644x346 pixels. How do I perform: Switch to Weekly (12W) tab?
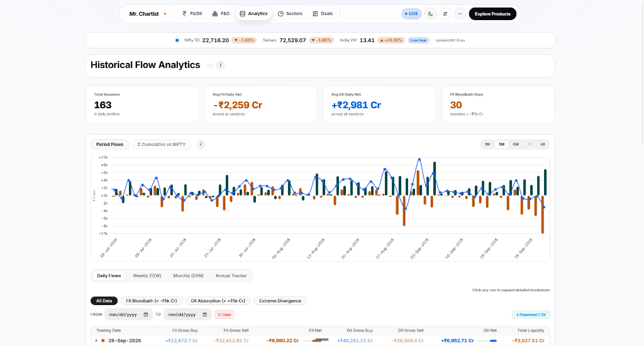coord(147,276)
